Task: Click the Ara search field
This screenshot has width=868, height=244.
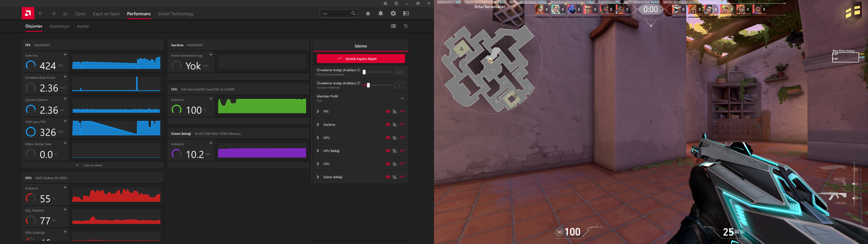Action: pyautogui.click(x=339, y=14)
